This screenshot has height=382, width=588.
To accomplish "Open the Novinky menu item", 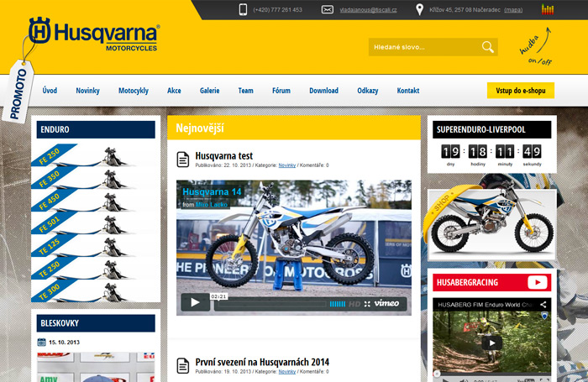I will [87, 91].
